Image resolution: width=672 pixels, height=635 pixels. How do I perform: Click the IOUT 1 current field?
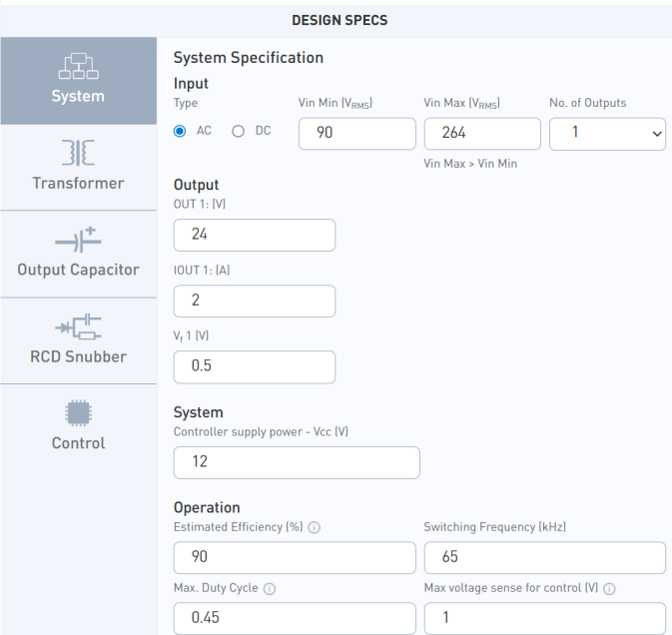(254, 301)
